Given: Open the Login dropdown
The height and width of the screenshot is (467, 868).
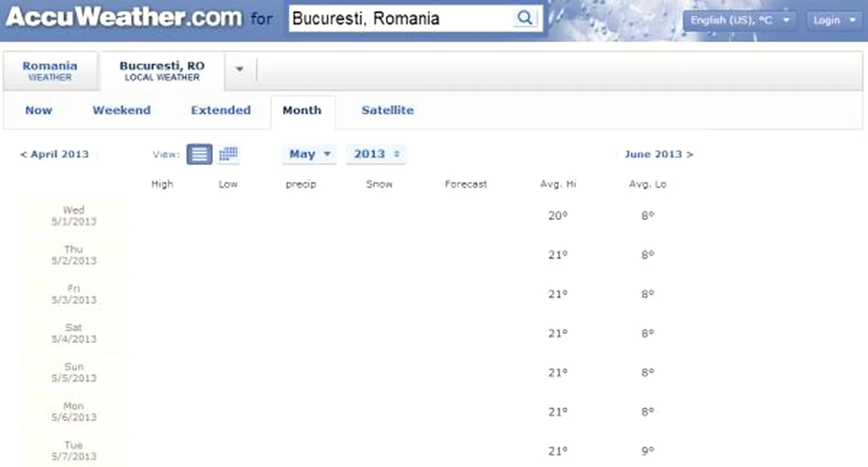Looking at the screenshot, I should pyautogui.click(x=833, y=20).
